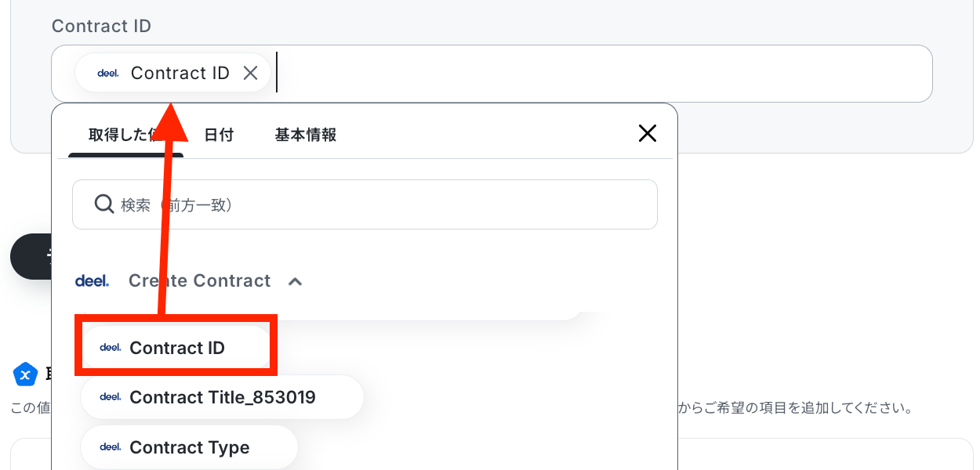Click the deel icon on Contract Title_853019

coord(111,397)
